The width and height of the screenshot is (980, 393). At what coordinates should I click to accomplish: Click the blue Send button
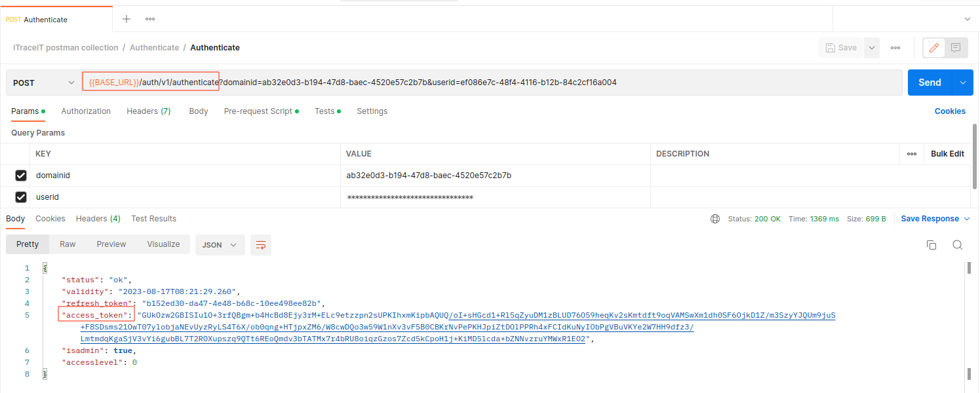coord(930,83)
